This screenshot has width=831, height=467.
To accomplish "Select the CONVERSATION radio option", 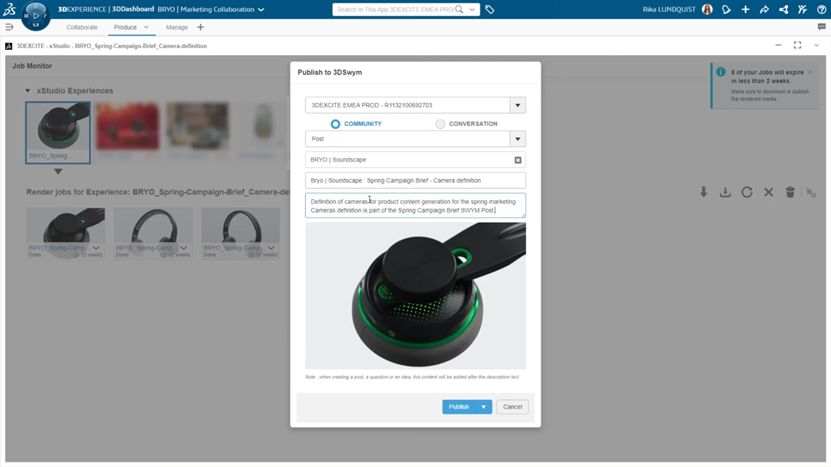I will coord(440,124).
